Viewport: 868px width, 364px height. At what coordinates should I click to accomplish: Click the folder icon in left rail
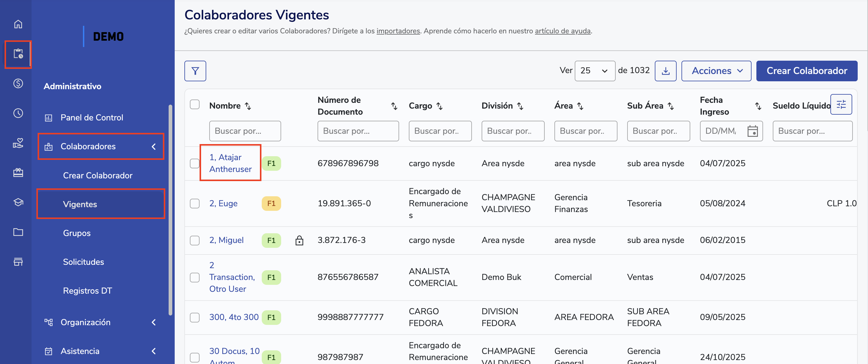click(x=18, y=232)
